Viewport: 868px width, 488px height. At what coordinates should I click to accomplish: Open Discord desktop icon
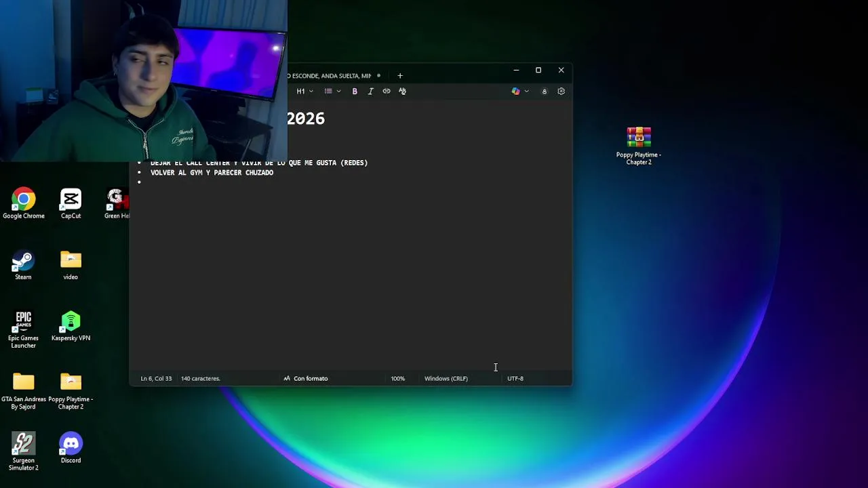click(x=71, y=448)
